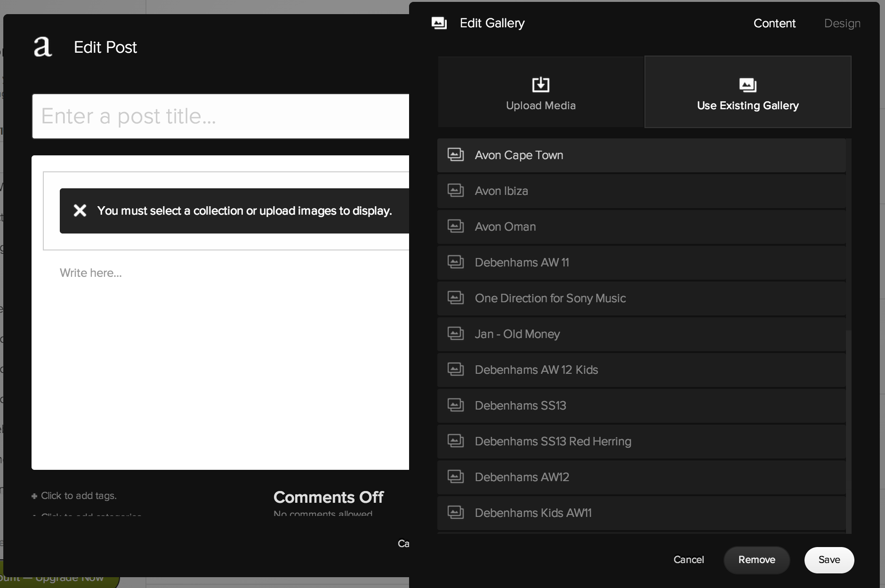885x588 pixels.
Task: Switch to the Design tab
Action: click(x=842, y=24)
